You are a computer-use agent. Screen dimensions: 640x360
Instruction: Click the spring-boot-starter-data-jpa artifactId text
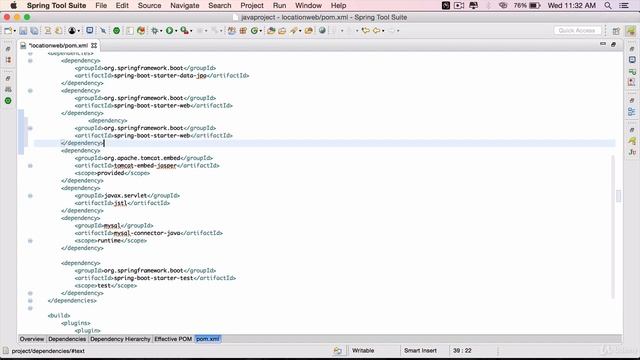160,76
